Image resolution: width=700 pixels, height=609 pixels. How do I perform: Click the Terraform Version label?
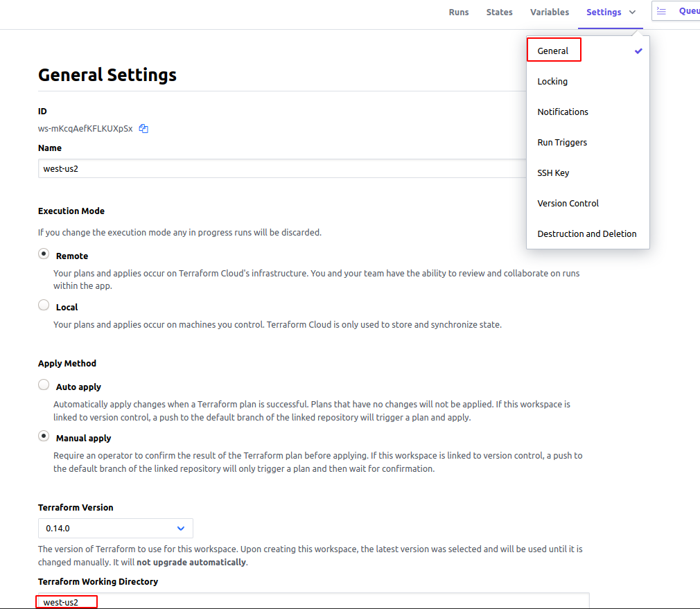(76, 507)
